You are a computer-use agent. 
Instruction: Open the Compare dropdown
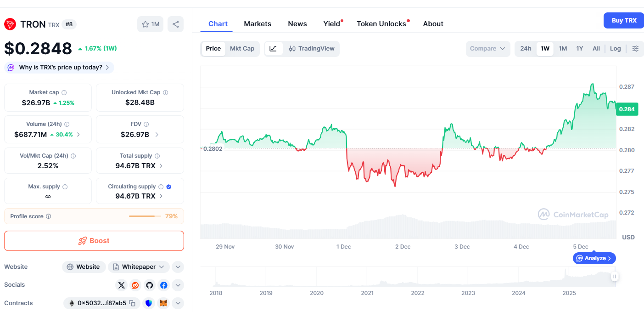pyautogui.click(x=487, y=49)
